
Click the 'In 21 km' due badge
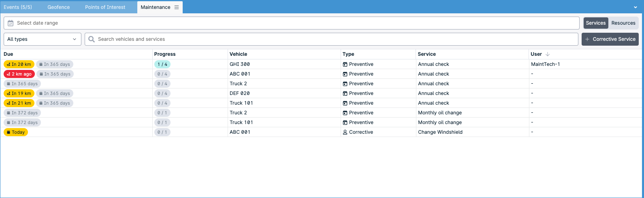19,103
